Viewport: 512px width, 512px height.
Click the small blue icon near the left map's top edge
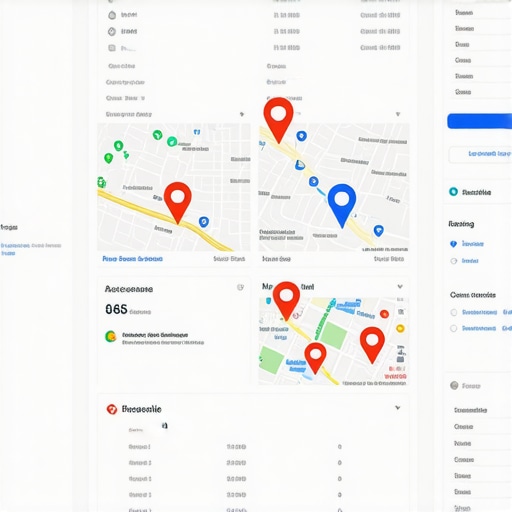(x=197, y=132)
